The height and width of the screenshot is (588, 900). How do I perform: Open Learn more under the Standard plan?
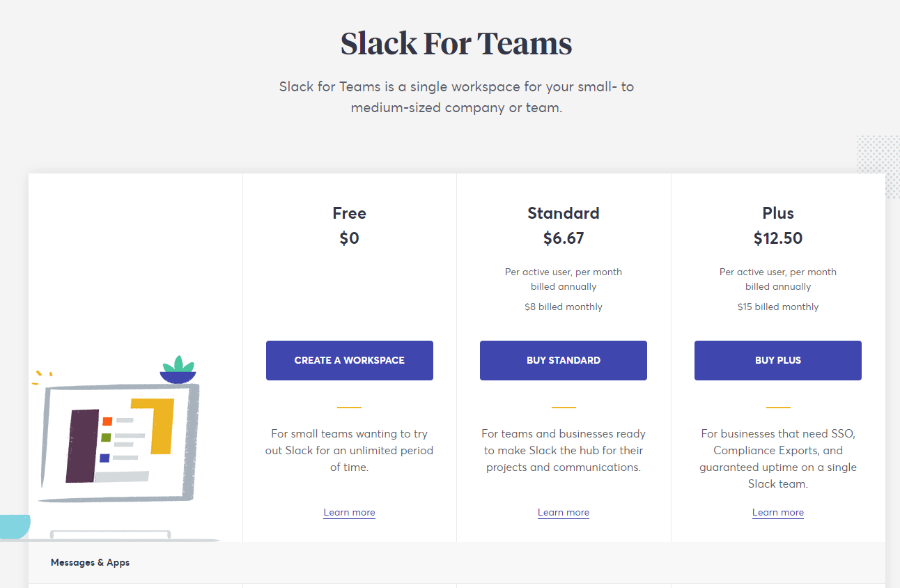tap(563, 512)
